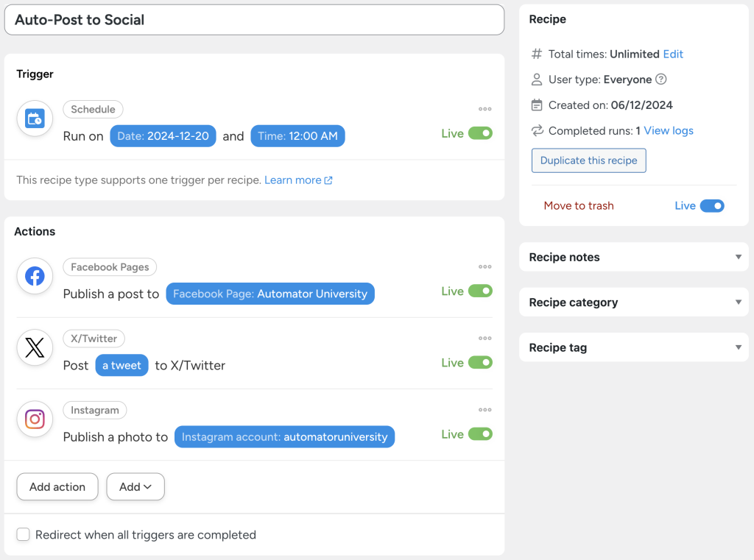Click the calendar icon beside Created on
Screen dimensions: 754x560
pos(537,105)
